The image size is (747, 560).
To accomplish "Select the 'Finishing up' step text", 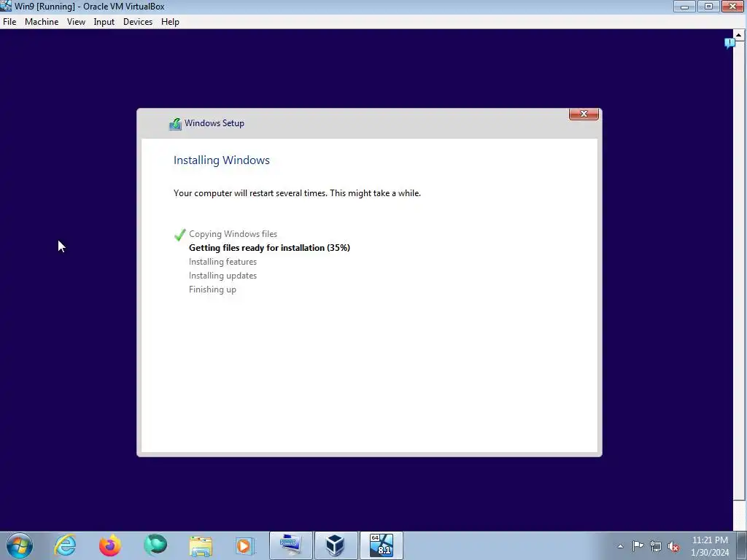I will point(212,289).
